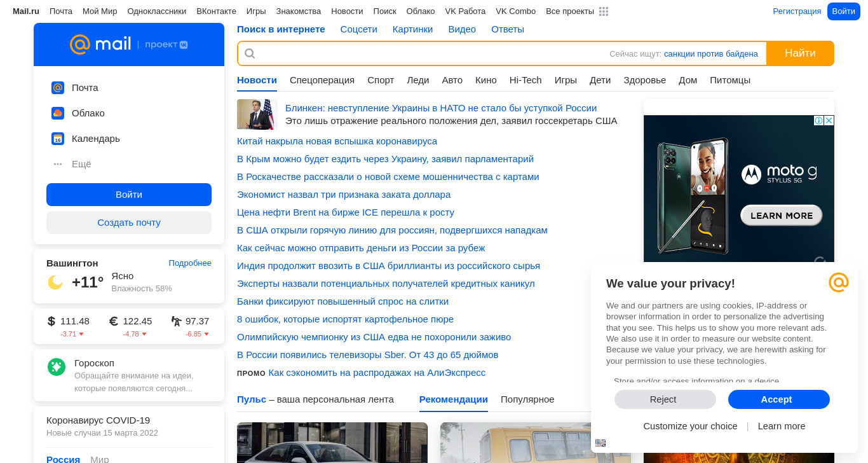The height and width of the screenshot is (463, 868).
Task: Switch to Спецоперация news tab
Action: pos(322,80)
